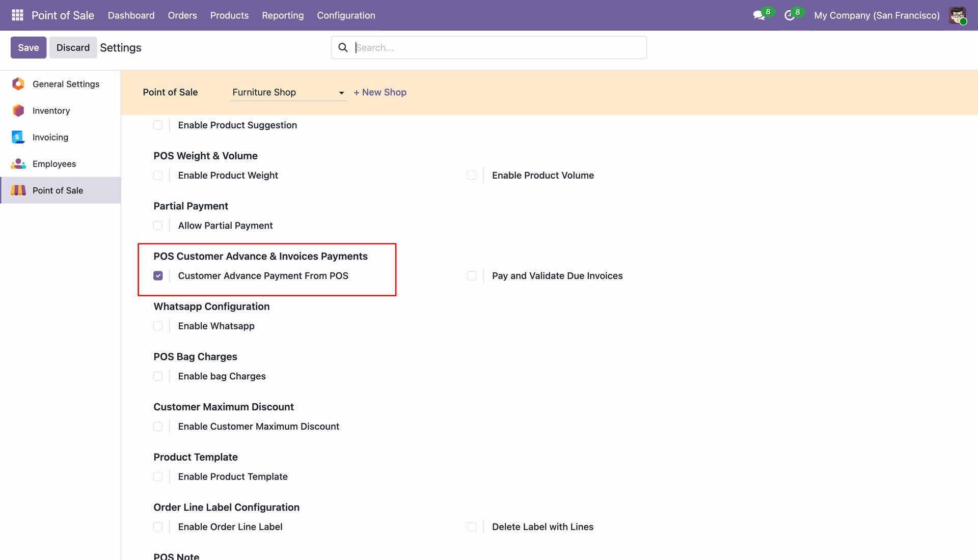Image resolution: width=978 pixels, height=560 pixels.
Task: Uncheck Customer Advance Payment From POS
Action: (x=158, y=275)
